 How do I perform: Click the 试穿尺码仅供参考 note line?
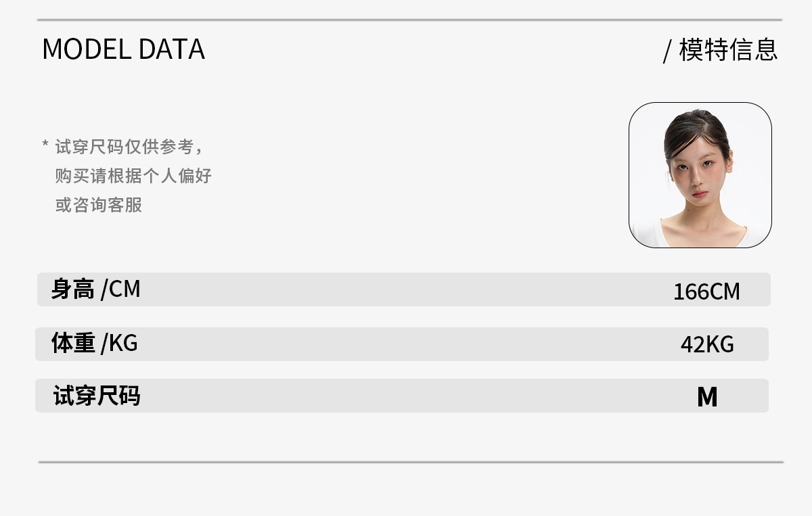point(129,147)
